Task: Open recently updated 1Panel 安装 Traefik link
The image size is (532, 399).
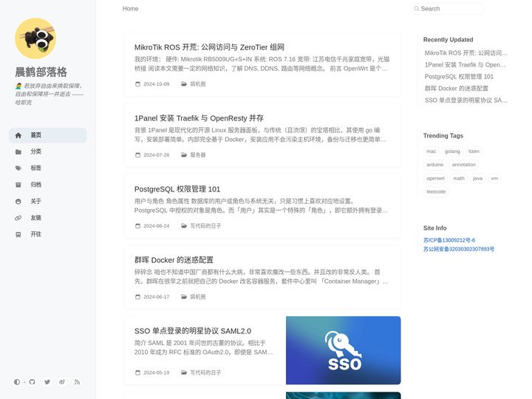Action: pos(465,65)
